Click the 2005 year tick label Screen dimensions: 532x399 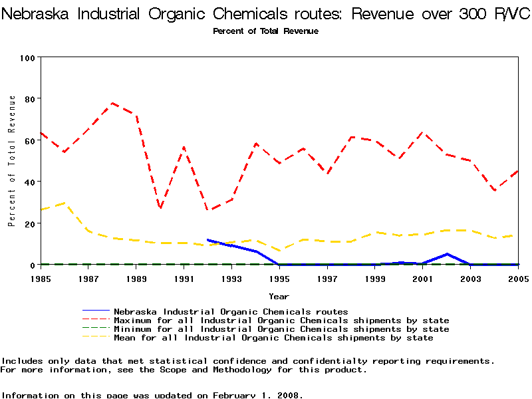pyautogui.click(x=517, y=278)
